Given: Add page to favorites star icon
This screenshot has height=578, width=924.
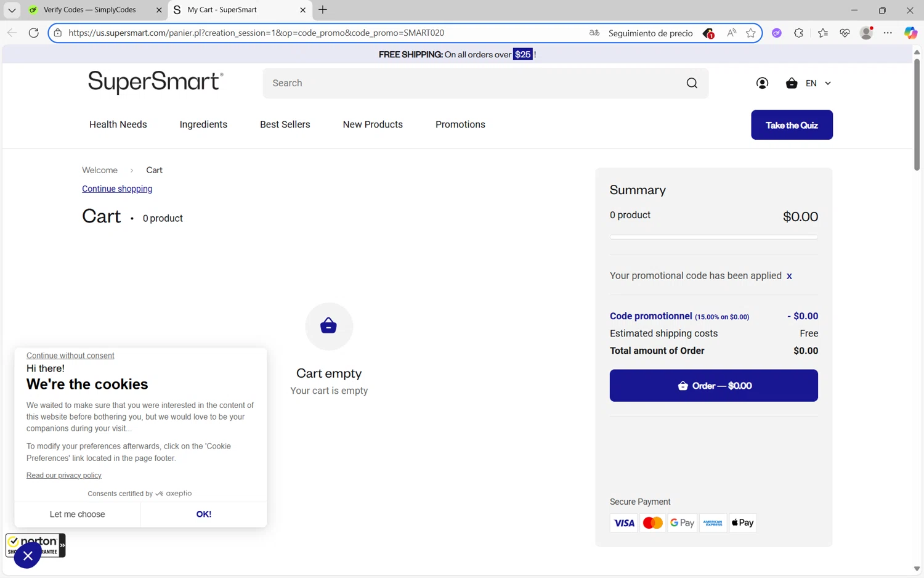Looking at the screenshot, I should click(x=751, y=33).
